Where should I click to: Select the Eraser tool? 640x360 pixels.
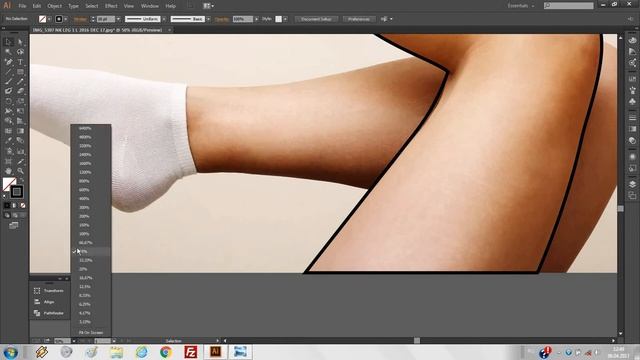pos(20,91)
